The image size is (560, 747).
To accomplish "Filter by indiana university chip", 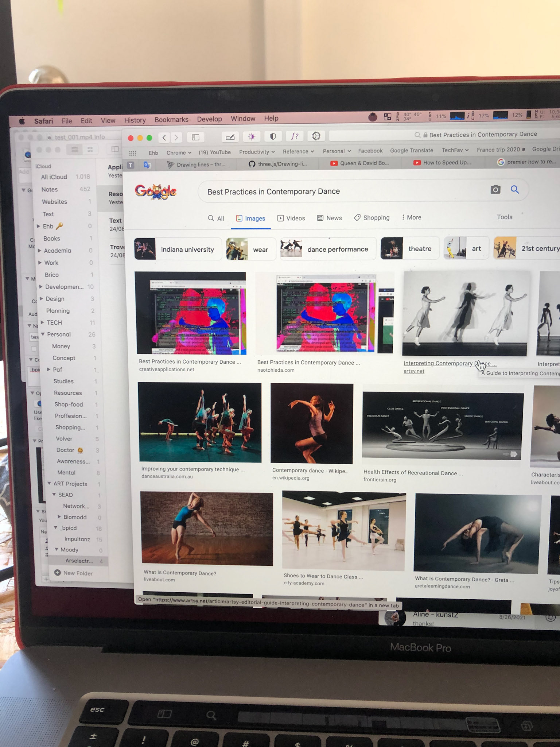I will (178, 249).
